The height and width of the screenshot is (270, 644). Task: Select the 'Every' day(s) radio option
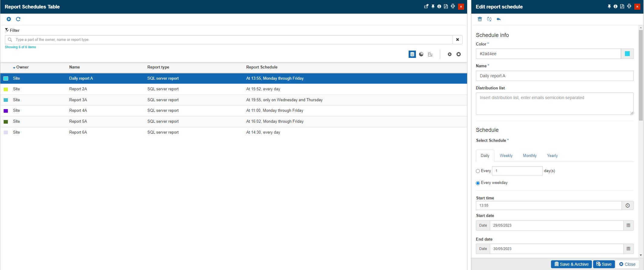tap(478, 171)
